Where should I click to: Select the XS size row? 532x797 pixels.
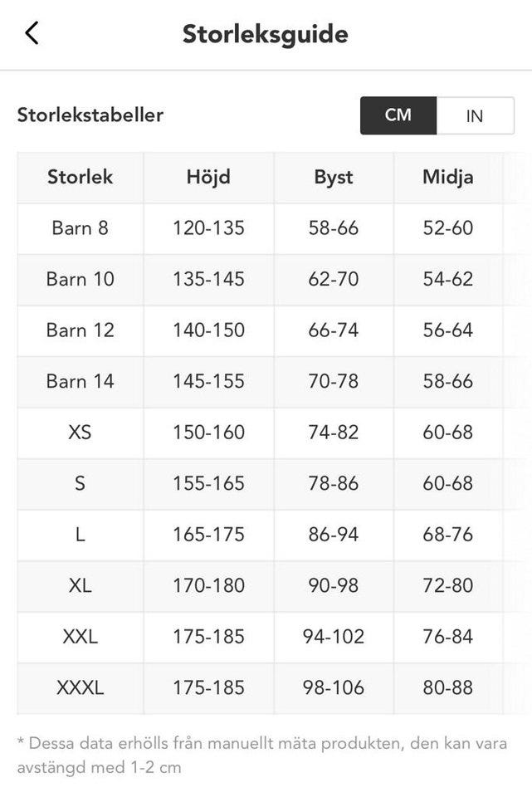coord(80,432)
